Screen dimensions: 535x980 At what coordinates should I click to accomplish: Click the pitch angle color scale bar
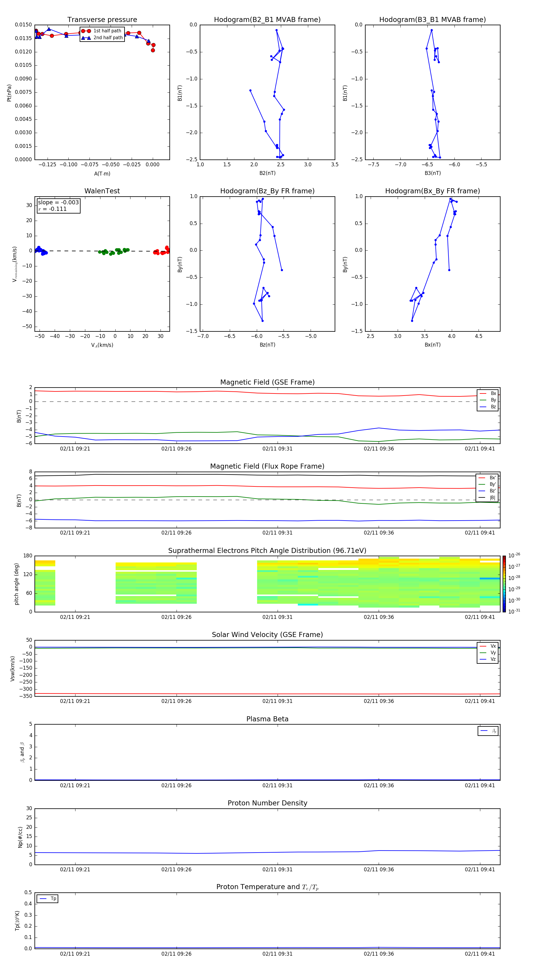tap(504, 584)
